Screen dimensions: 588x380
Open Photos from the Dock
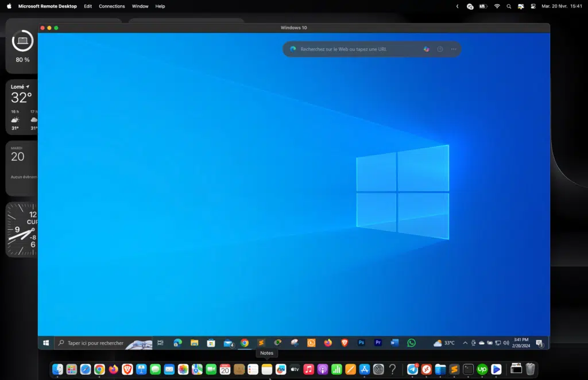pos(183,370)
